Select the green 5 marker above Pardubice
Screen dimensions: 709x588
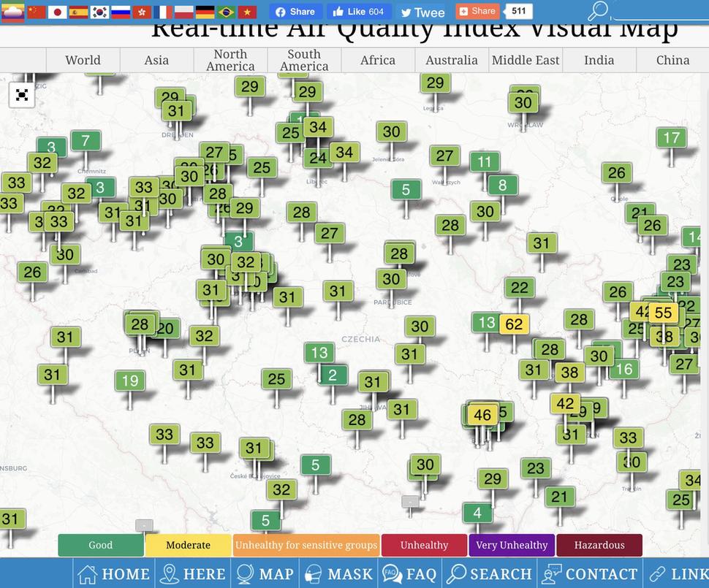(406, 189)
